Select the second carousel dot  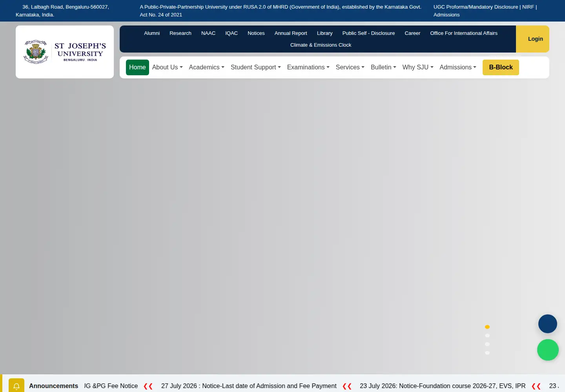[x=487, y=336]
